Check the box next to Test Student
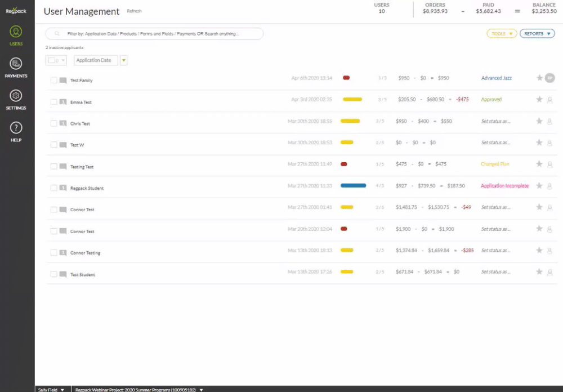The width and height of the screenshot is (563, 392). (54, 274)
